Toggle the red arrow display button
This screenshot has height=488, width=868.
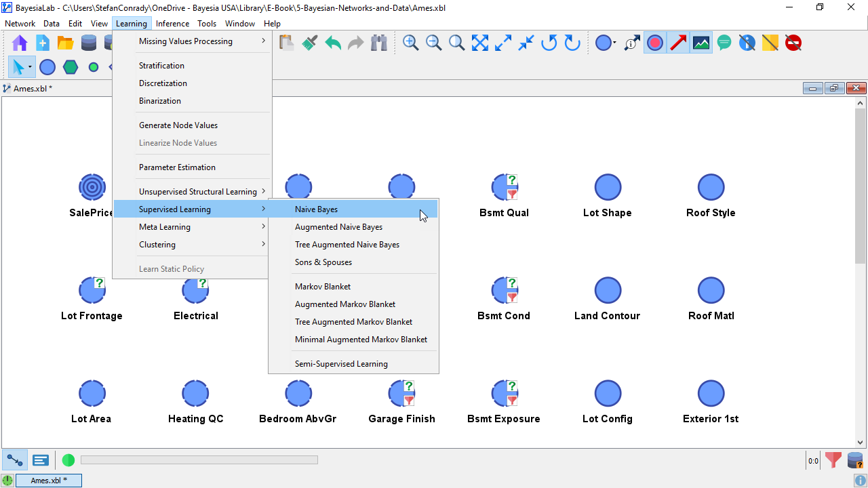678,43
